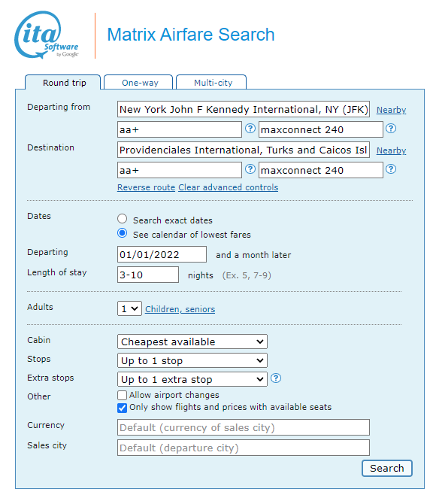Image resolution: width=433 pixels, height=504 pixels.
Task: Open help icon beside destination maxconnect extension field
Action: (391, 169)
